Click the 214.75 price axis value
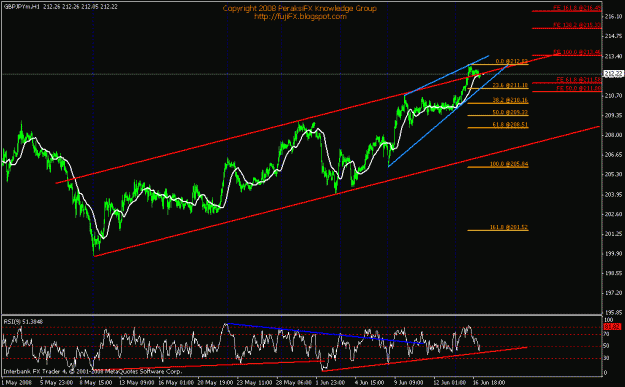Image resolution: width=625 pixels, height=387 pixels. point(613,36)
